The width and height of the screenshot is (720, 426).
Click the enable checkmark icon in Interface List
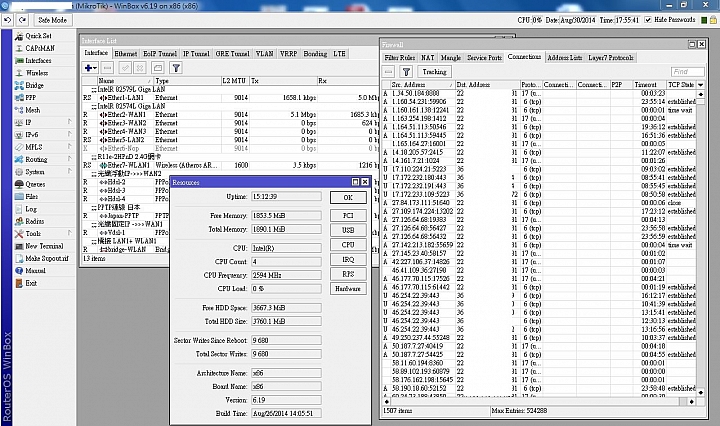click(125, 68)
